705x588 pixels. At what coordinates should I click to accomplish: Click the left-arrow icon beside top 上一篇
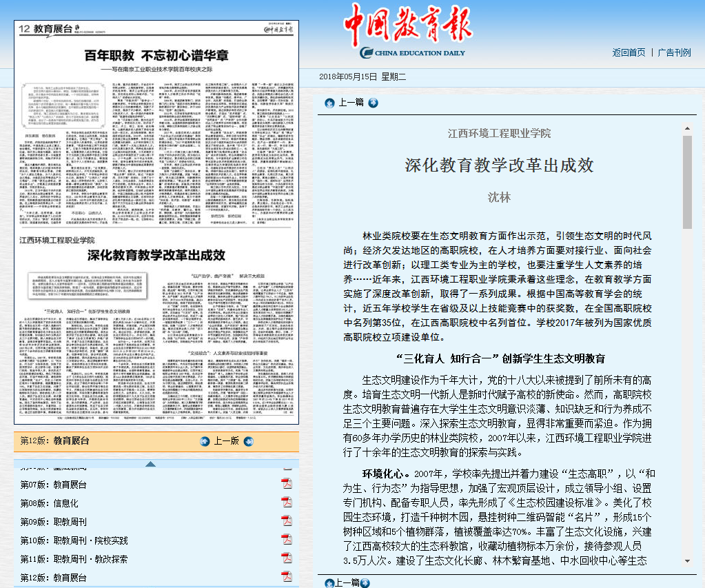(329, 103)
